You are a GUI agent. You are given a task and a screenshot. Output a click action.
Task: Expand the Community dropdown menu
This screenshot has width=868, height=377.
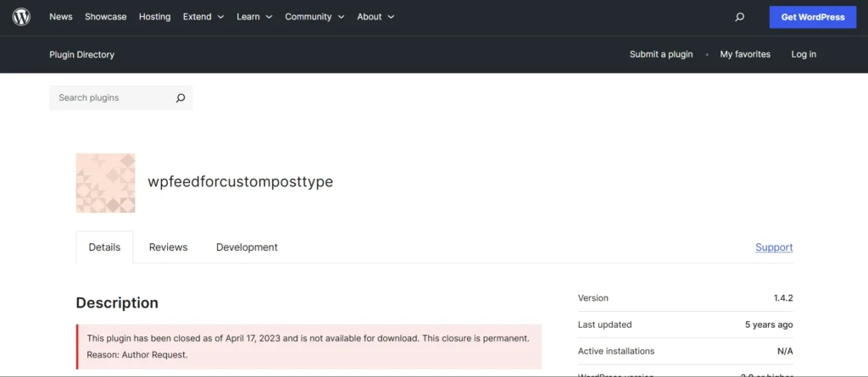pos(314,17)
